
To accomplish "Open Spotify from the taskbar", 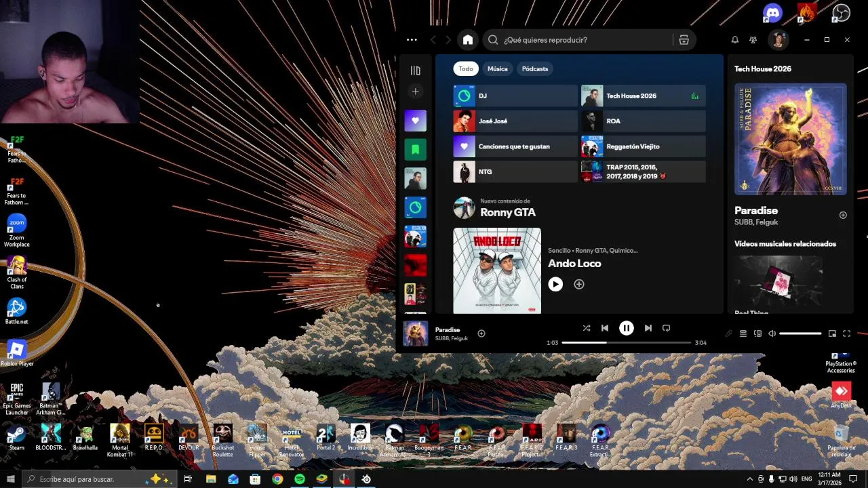I will click(x=300, y=479).
